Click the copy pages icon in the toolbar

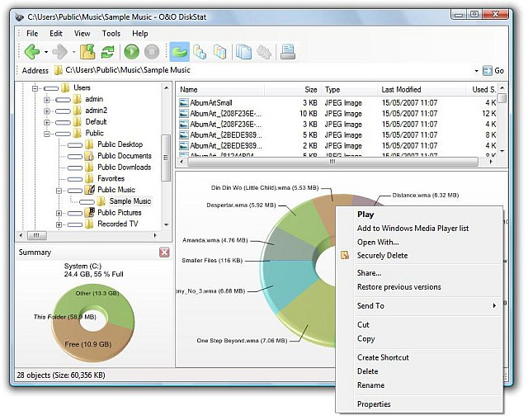click(243, 52)
